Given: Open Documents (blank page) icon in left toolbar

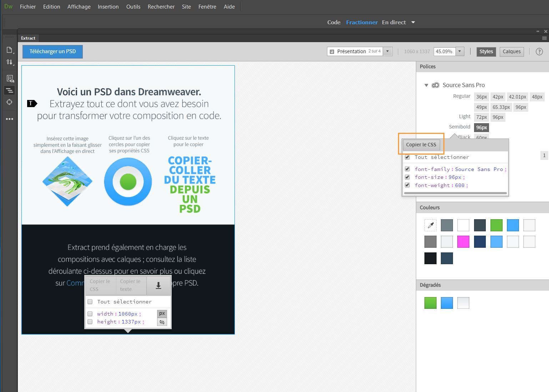Looking at the screenshot, I should tap(10, 50).
